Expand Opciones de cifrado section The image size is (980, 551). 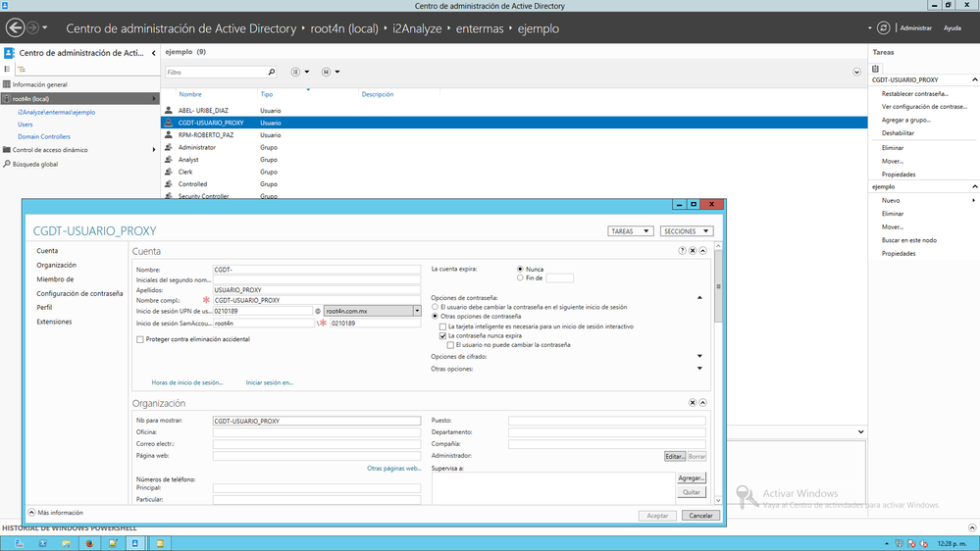pos(699,357)
